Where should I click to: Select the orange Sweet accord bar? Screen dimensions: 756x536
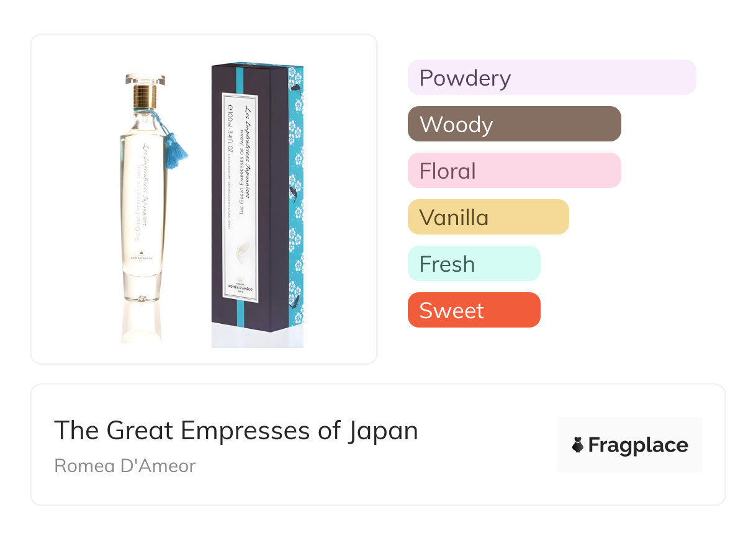point(474,310)
